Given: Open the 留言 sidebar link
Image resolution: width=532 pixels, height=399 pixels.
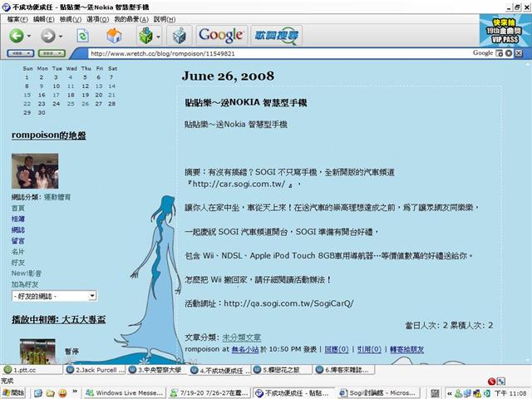Looking at the screenshot, I should tap(18, 241).
